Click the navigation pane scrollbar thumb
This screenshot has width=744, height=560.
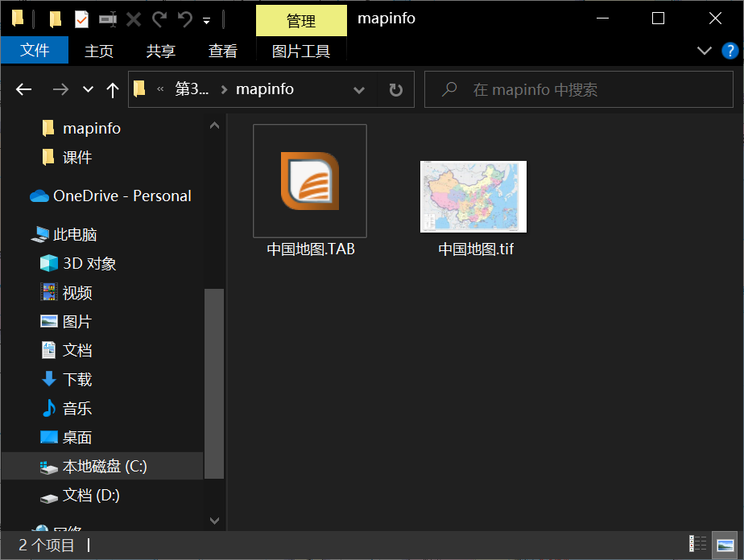pos(214,383)
